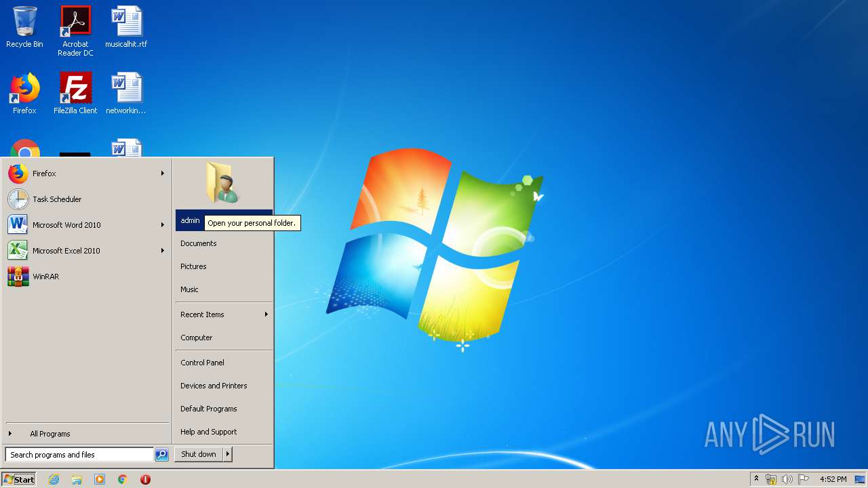Image resolution: width=868 pixels, height=488 pixels.
Task: Click the Shut down button
Action: (x=199, y=455)
